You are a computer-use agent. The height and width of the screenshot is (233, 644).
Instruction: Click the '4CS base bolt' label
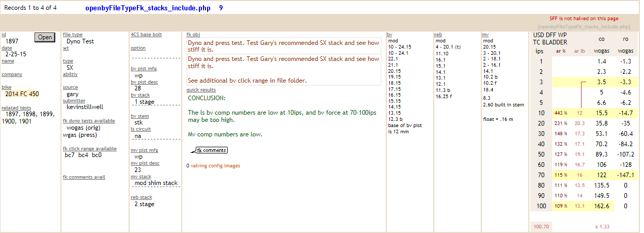point(146,35)
